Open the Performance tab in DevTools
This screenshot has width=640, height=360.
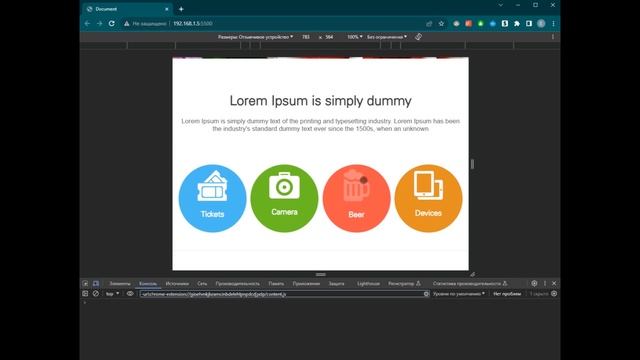pyautogui.click(x=238, y=283)
